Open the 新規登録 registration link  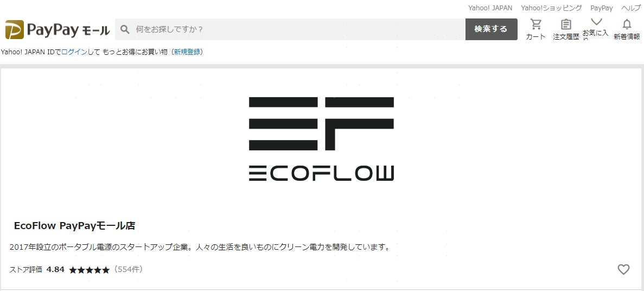tap(187, 52)
